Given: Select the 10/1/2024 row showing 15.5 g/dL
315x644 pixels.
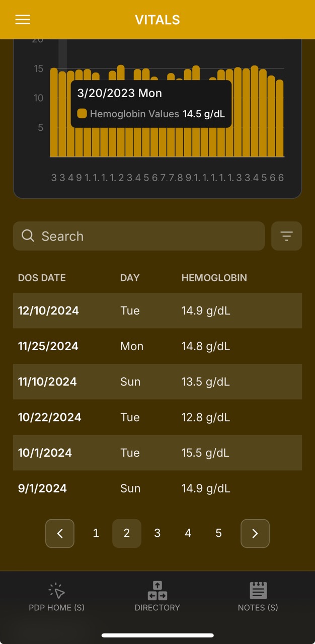Looking at the screenshot, I should [x=157, y=453].
